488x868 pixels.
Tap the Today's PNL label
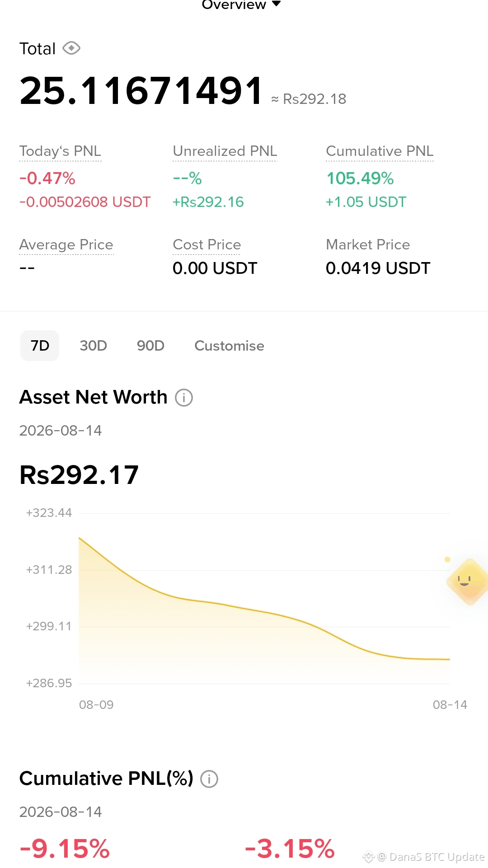click(60, 151)
